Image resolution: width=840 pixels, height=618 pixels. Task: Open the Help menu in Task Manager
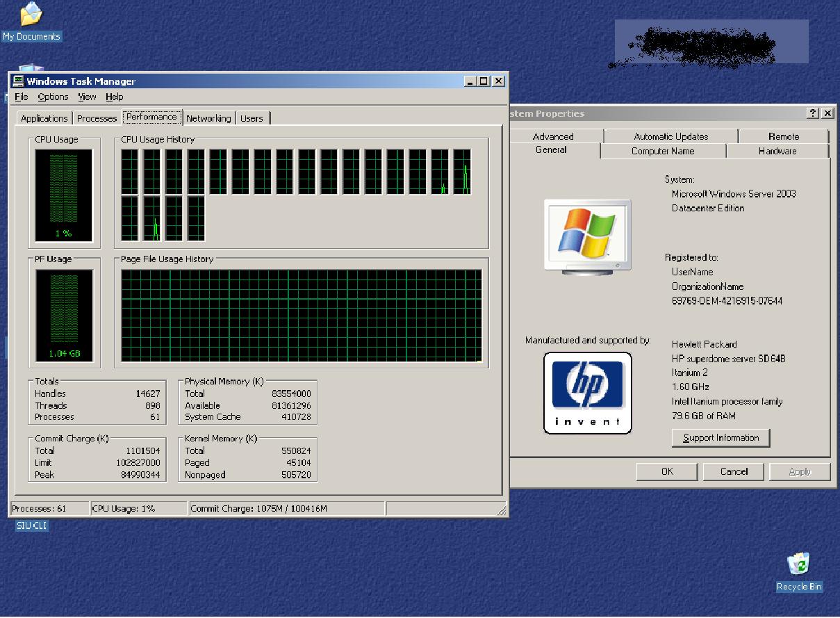click(115, 97)
